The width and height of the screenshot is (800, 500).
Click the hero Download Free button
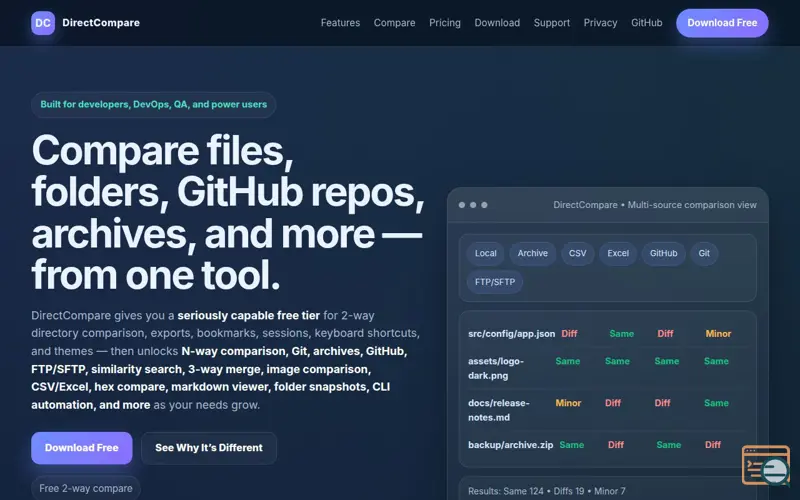[x=82, y=448]
